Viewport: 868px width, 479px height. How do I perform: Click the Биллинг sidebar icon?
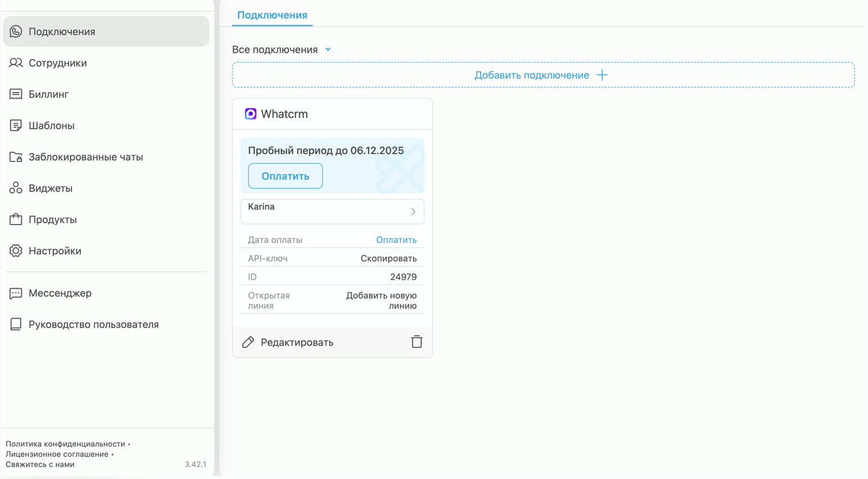tap(16, 94)
